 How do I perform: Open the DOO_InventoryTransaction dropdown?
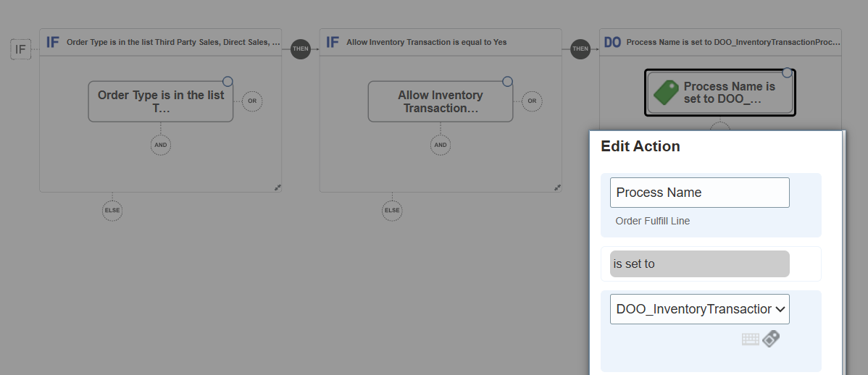(x=700, y=309)
